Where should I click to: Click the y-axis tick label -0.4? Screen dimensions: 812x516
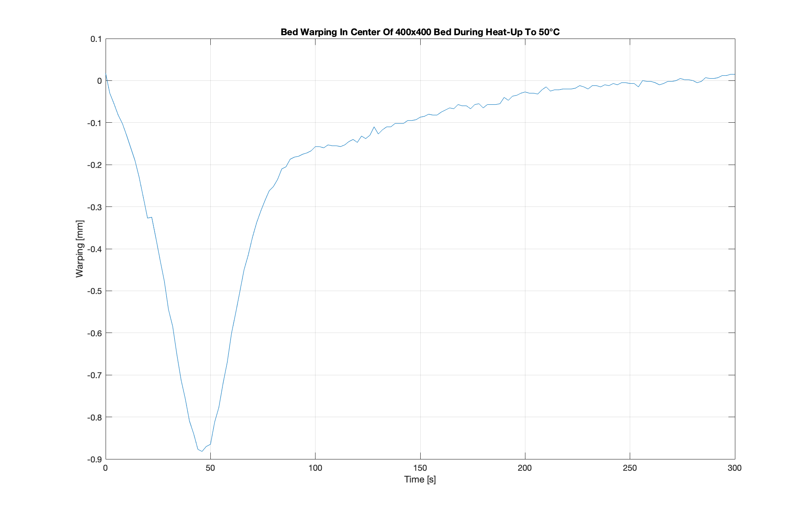click(x=94, y=249)
